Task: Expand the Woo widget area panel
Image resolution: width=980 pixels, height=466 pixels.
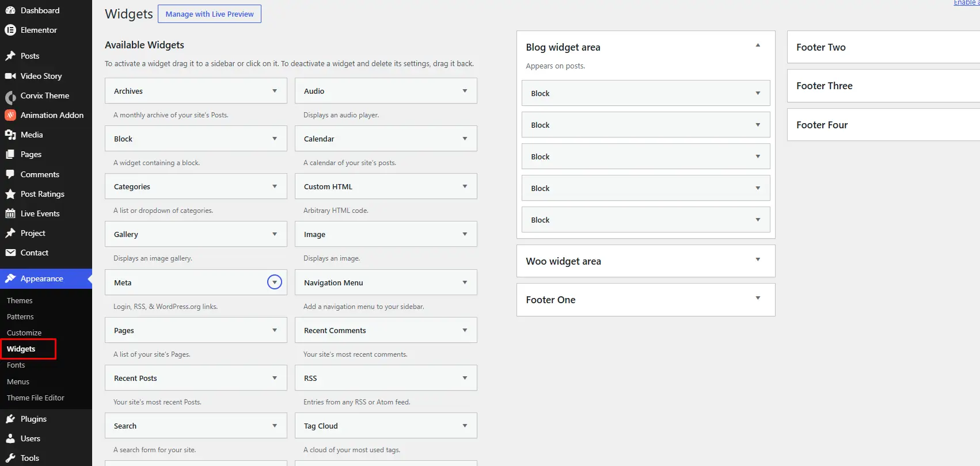Action: pyautogui.click(x=758, y=259)
